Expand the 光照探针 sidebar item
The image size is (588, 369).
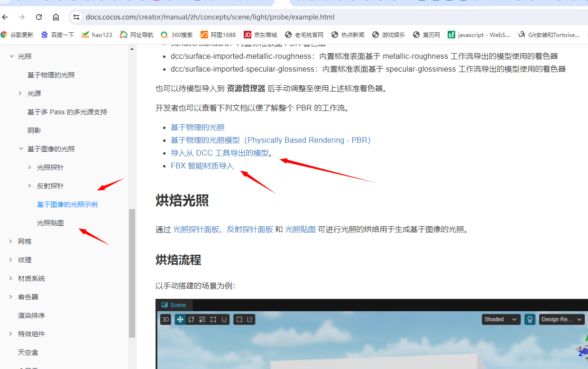[30, 167]
